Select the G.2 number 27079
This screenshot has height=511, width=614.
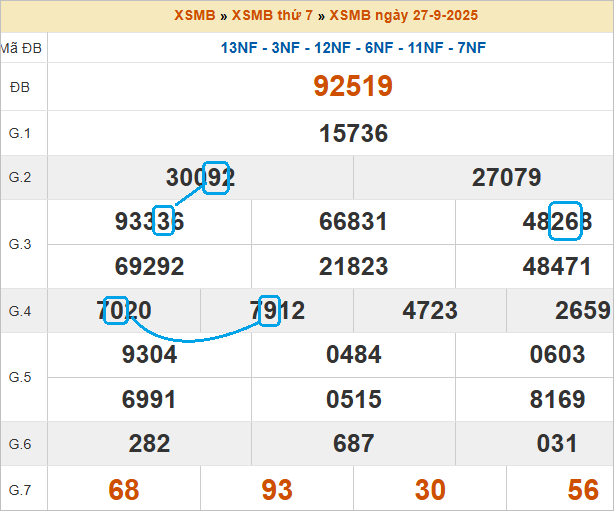coord(506,178)
